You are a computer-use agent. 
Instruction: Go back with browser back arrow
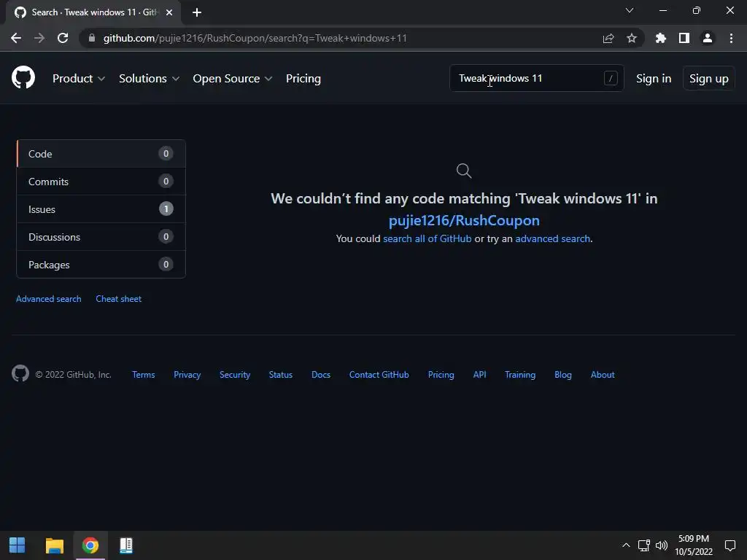[x=16, y=38]
